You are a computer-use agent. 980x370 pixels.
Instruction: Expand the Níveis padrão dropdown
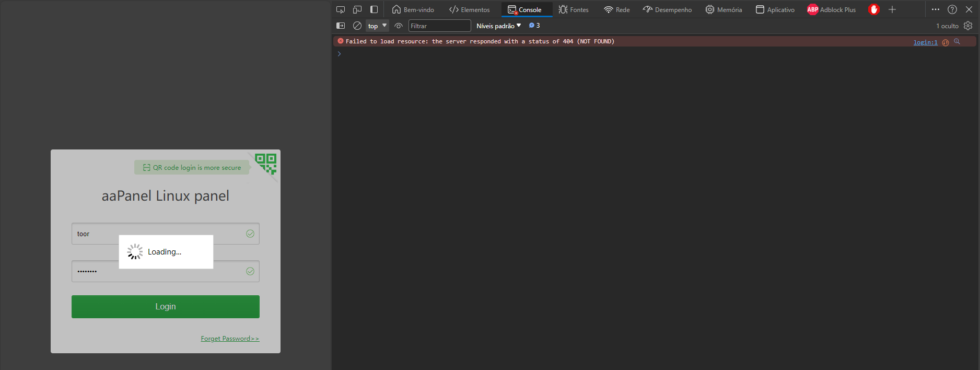point(498,26)
